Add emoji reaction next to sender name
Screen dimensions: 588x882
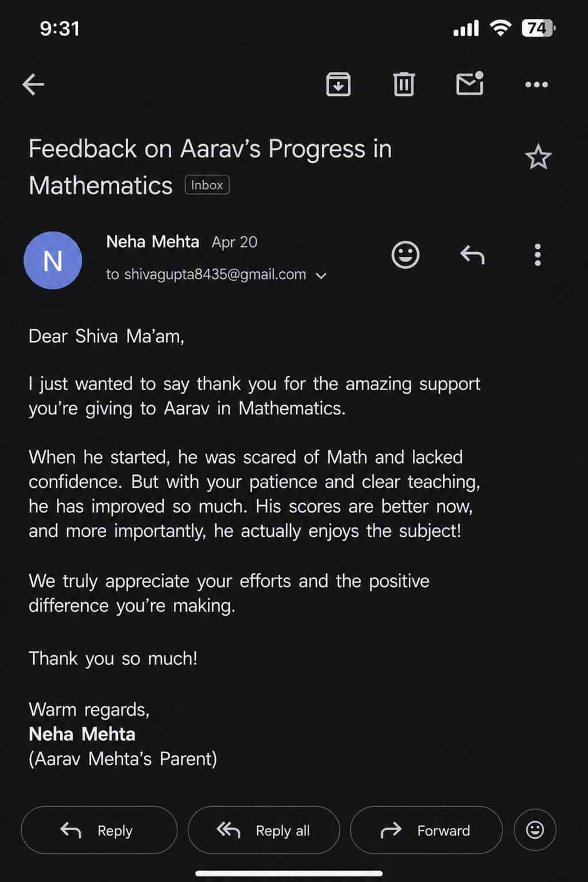[405, 255]
